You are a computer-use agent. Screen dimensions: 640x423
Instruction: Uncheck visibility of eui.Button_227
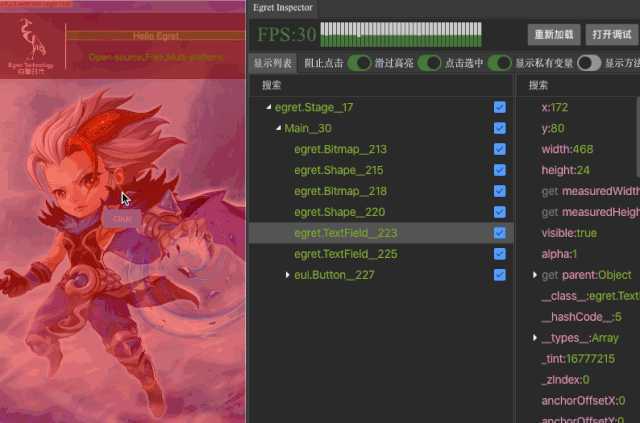tap(500, 275)
